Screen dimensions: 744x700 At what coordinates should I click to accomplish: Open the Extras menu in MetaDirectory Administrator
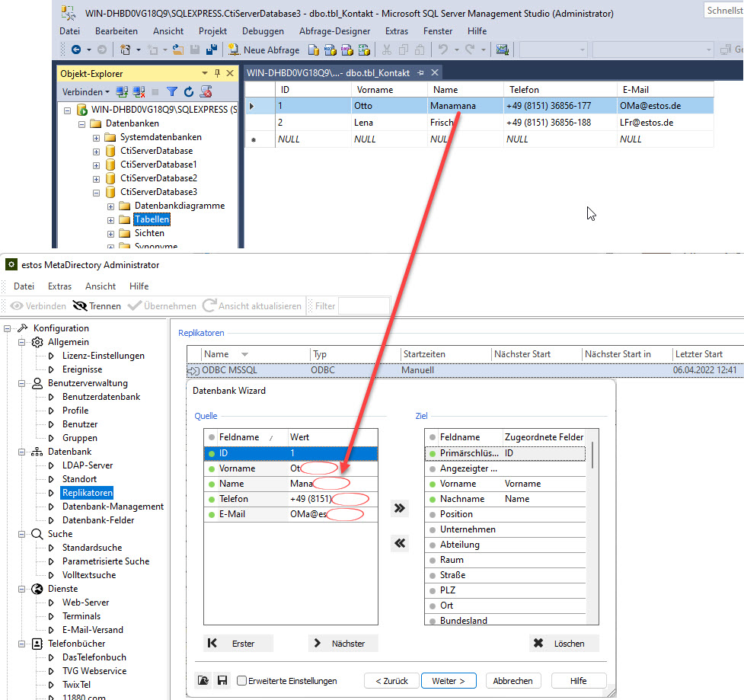59,286
